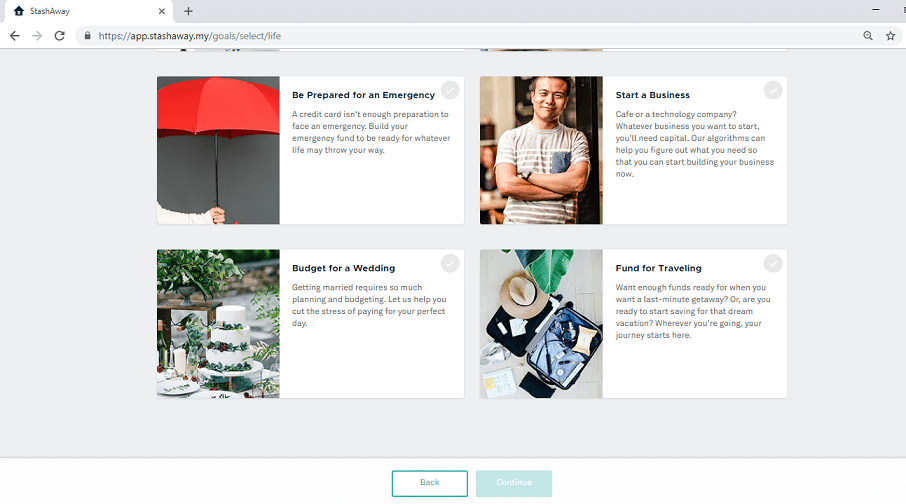Click the Continue button
906x504 pixels.
click(514, 483)
